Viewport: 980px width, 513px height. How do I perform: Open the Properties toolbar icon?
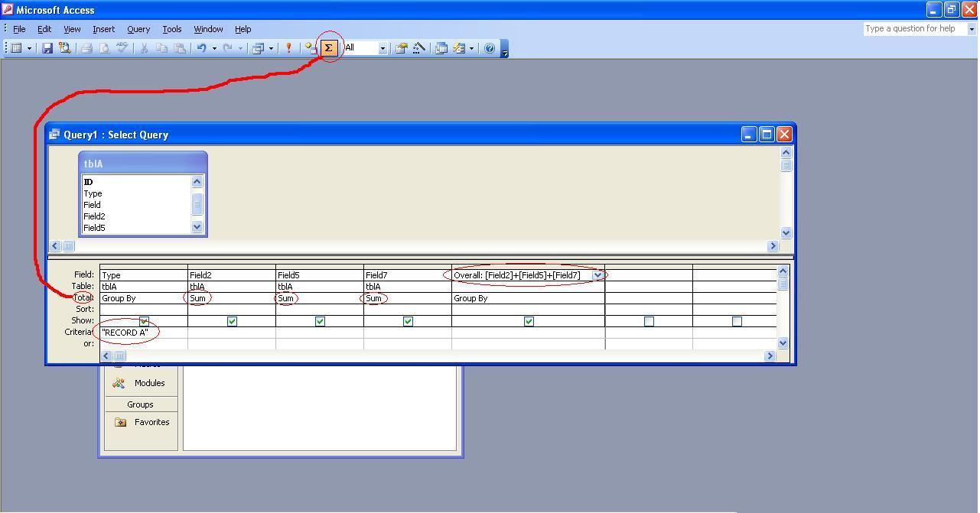pos(401,48)
